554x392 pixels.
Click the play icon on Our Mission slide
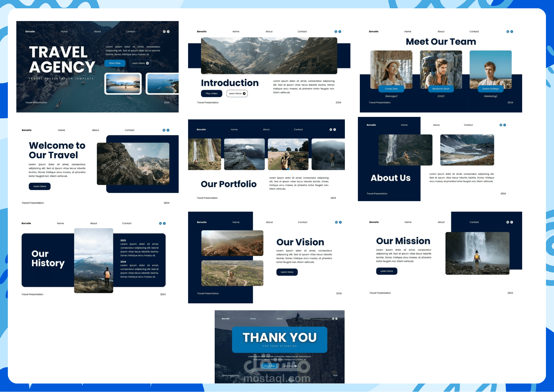coord(512,222)
